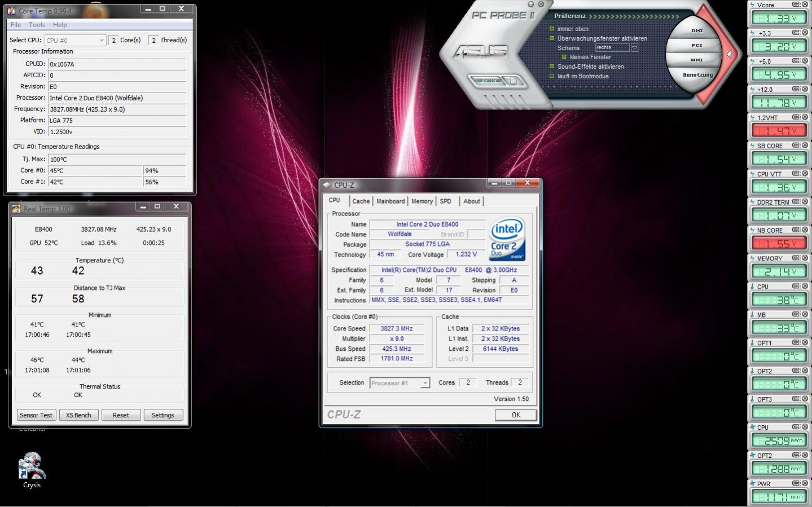Screen dimensions: 812x507
Task: Click the Intel Core 2 Duo logo
Action: pos(507,239)
